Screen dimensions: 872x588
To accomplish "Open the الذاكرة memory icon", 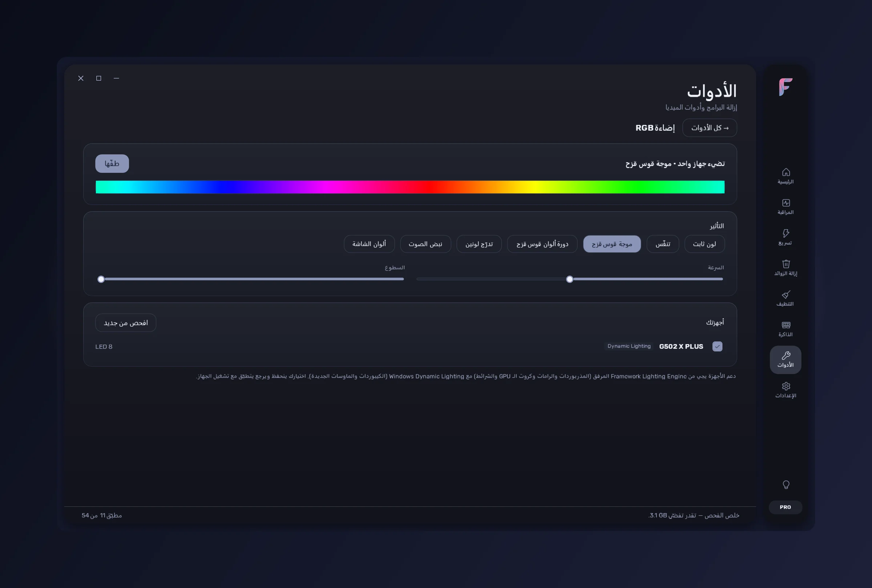I will pos(786,329).
